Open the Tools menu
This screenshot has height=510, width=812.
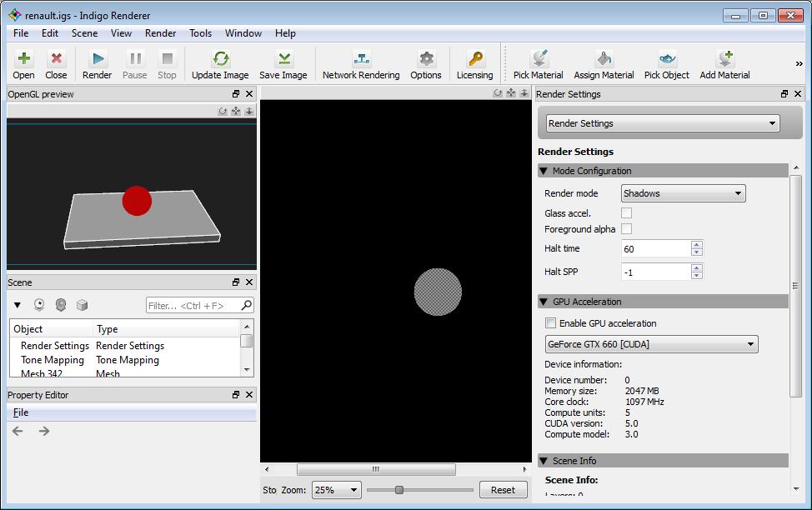tap(200, 33)
